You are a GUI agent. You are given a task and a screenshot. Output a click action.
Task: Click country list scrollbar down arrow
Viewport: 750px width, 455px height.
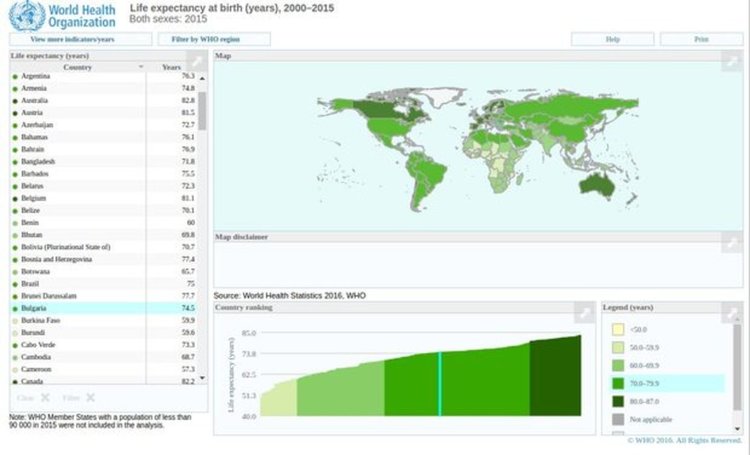[x=202, y=378]
